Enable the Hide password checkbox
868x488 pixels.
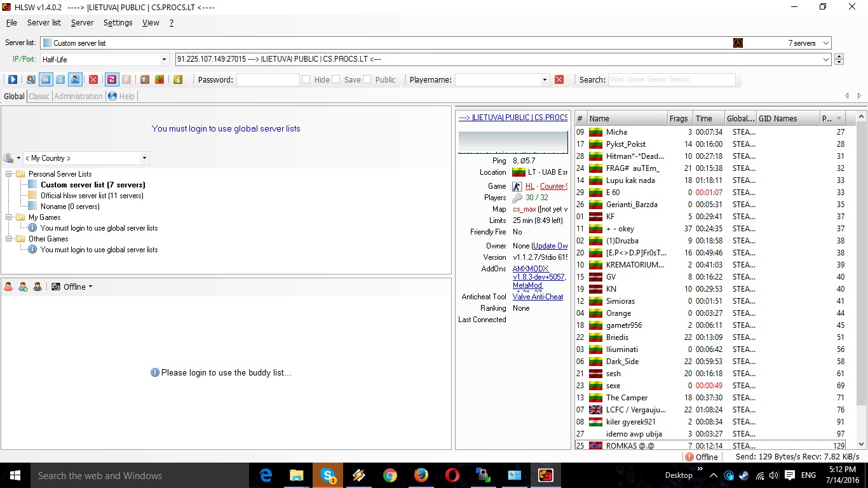(306, 79)
